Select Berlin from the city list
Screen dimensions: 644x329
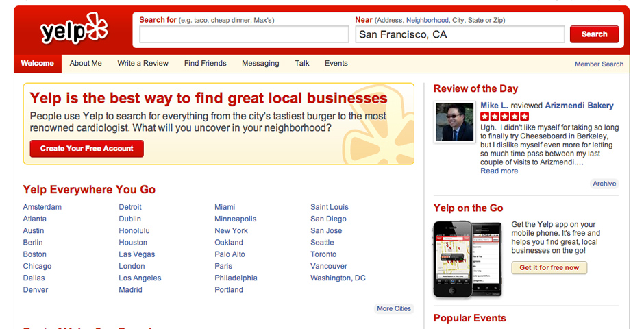pos(33,243)
